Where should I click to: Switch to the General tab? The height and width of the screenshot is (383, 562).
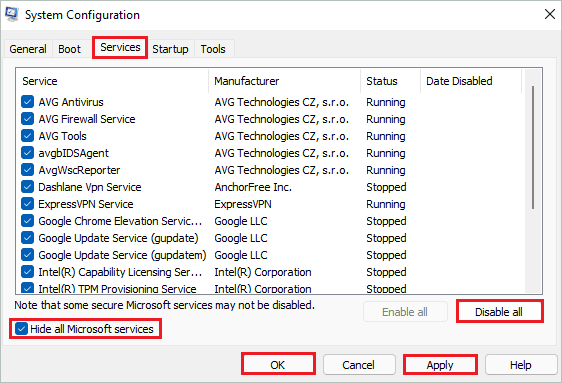pos(28,49)
